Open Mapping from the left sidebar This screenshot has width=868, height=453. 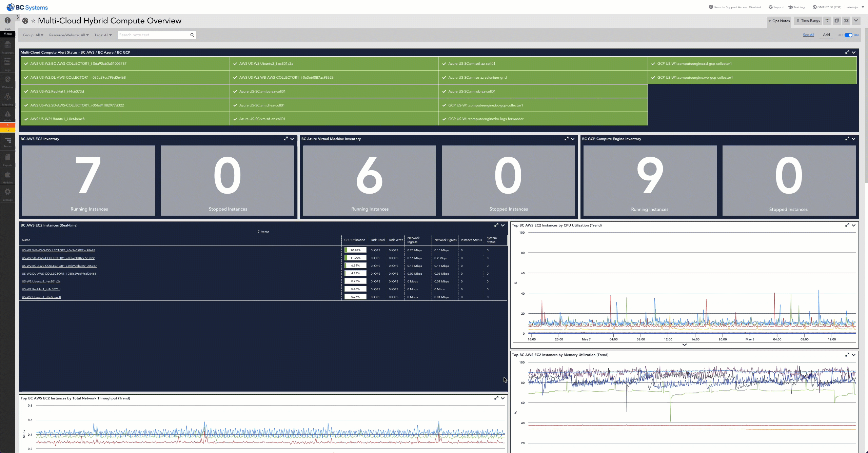[7, 97]
